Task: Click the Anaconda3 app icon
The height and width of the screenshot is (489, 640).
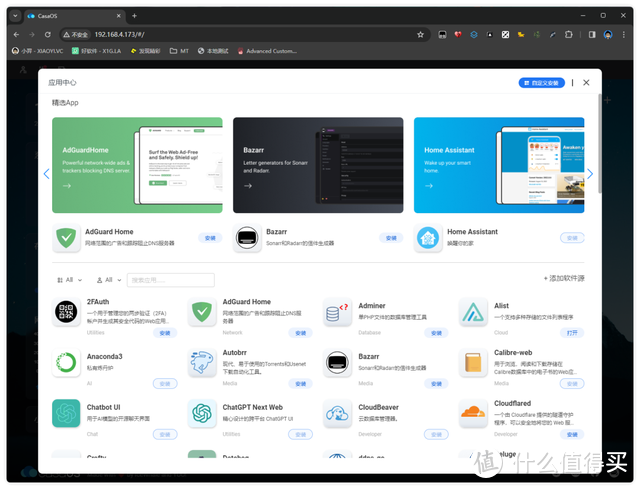Action: coord(66,362)
